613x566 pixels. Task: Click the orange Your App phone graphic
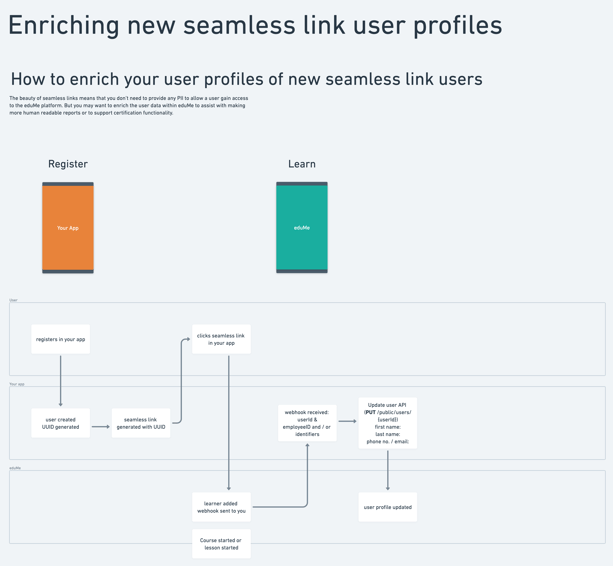click(68, 227)
